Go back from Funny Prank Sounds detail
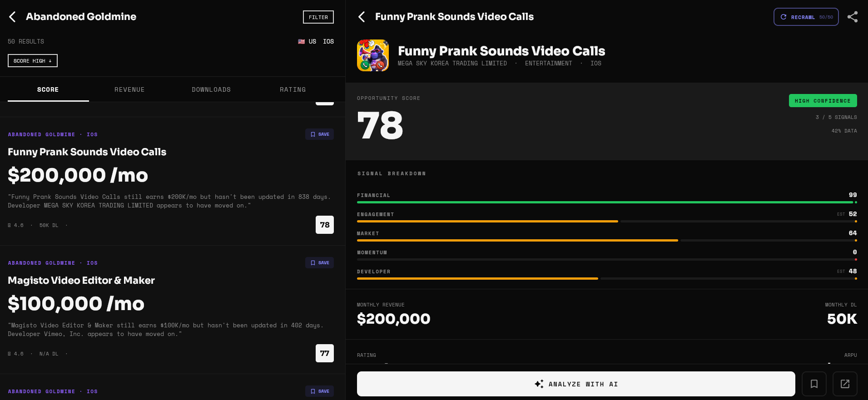This screenshot has width=868, height=400. [362, 17]
